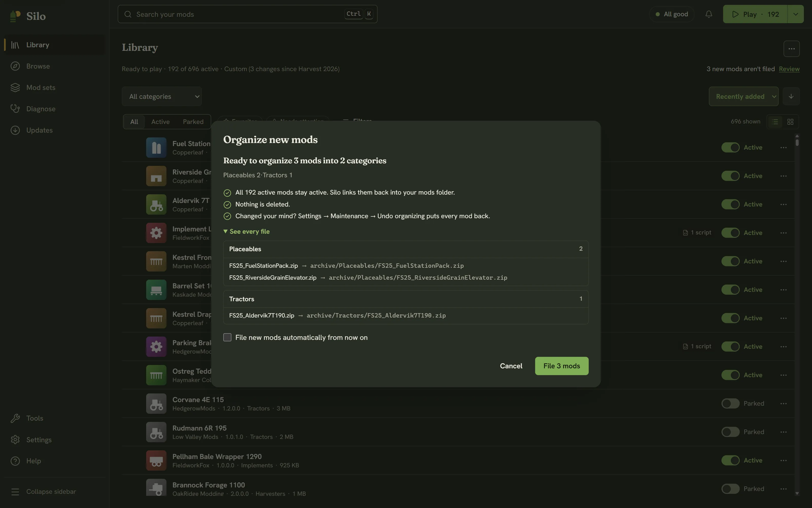
Task: Open the Updates section
Action: pyautogui.click(x=54, y=130)
